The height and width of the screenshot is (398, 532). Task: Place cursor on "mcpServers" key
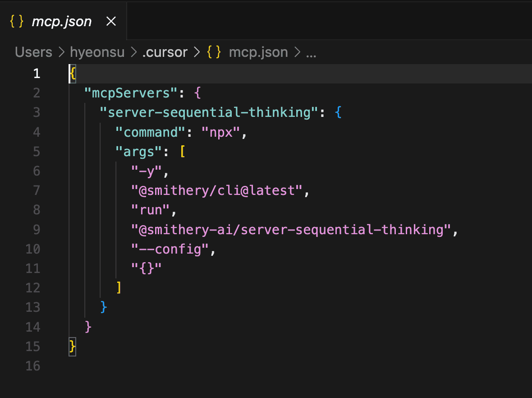click(131, 93)
